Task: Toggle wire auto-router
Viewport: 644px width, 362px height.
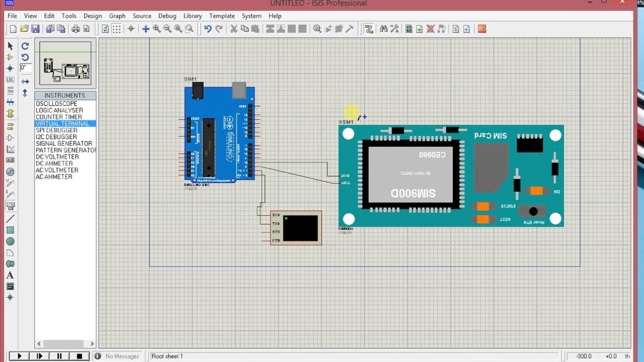Action: pyautogui.click(x=369, y=29)
